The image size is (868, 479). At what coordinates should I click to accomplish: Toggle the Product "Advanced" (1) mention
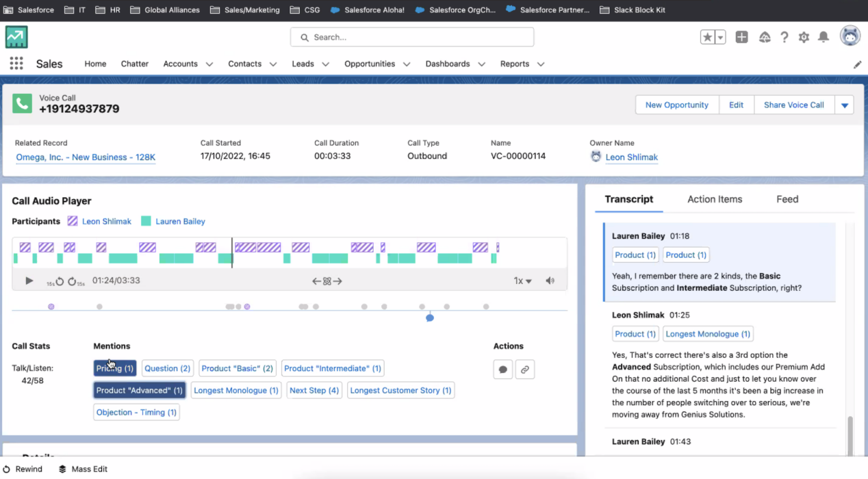(139, 390)
